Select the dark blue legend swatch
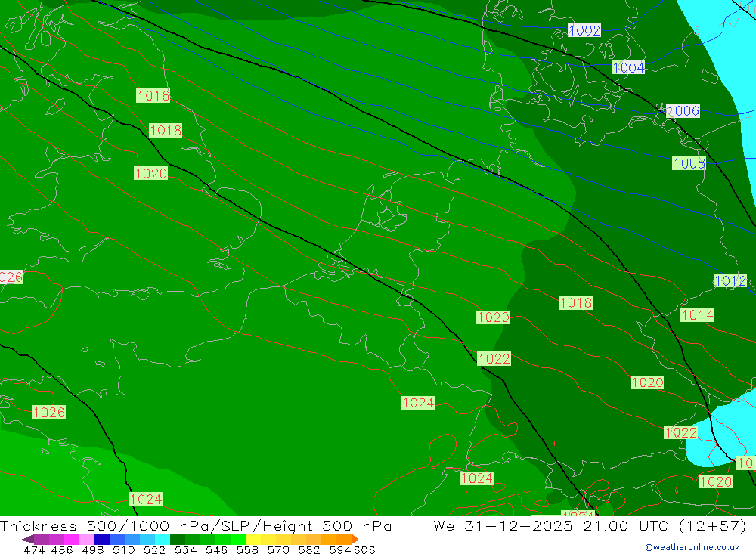756x554 pixels. 102,539
